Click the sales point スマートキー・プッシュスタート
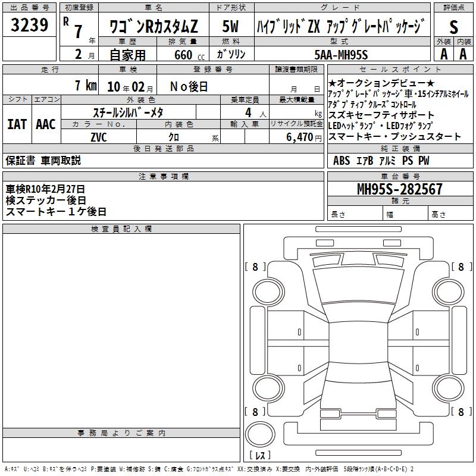Viewport: 476px width, 476px height. pyautogui.click(x=394, y=137)
